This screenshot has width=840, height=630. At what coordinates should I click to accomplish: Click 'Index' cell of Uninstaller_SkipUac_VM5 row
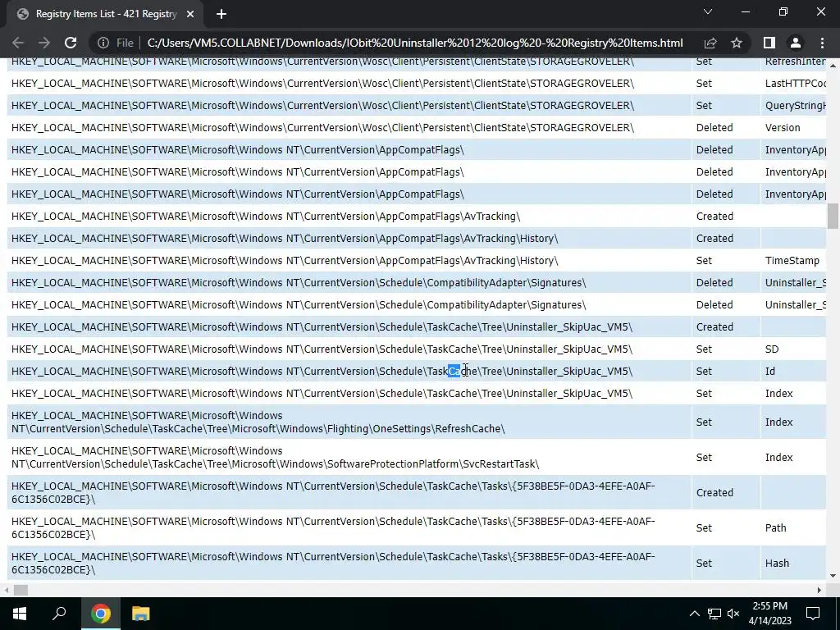tap(778, 393)
